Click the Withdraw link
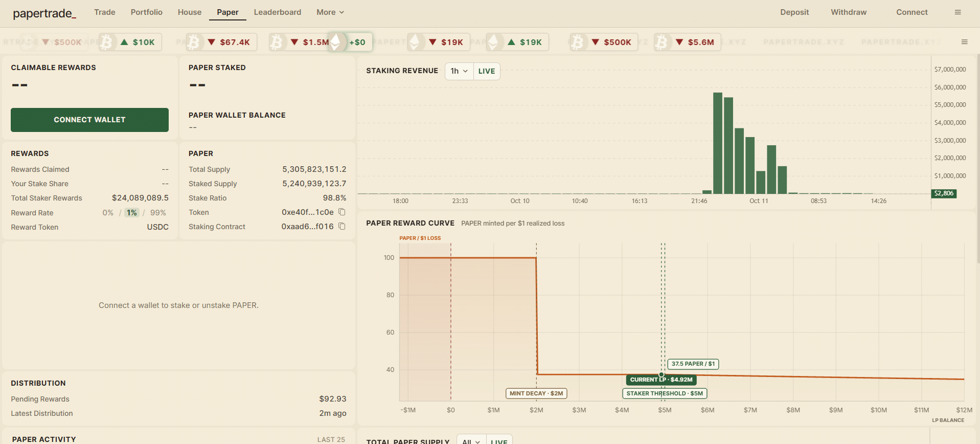The width and height of the screenshot is (980, 444). pyautogui.click(x=849, y=12)
